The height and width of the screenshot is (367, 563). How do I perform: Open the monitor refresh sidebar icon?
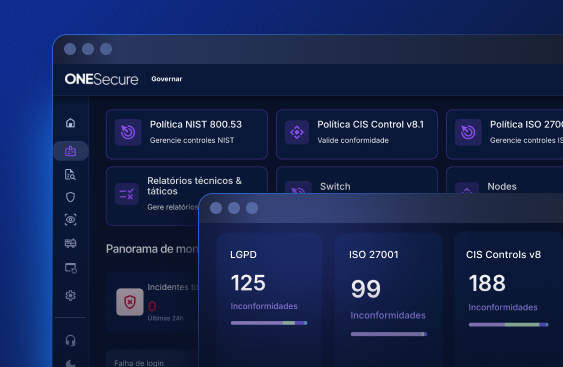pyautogui.click(x=71, y=268)
